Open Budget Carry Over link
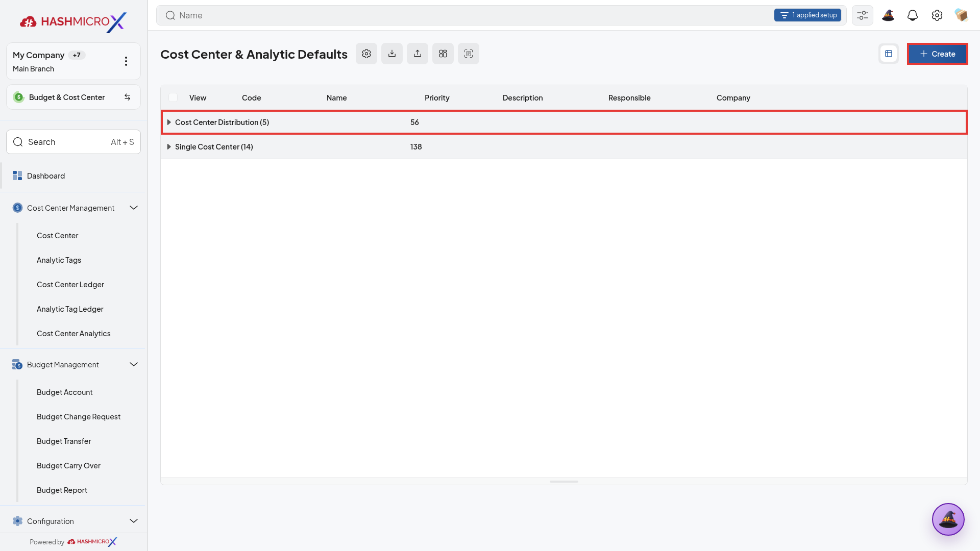This screenshot has width=980, height=551. click(x=68, y=466)
